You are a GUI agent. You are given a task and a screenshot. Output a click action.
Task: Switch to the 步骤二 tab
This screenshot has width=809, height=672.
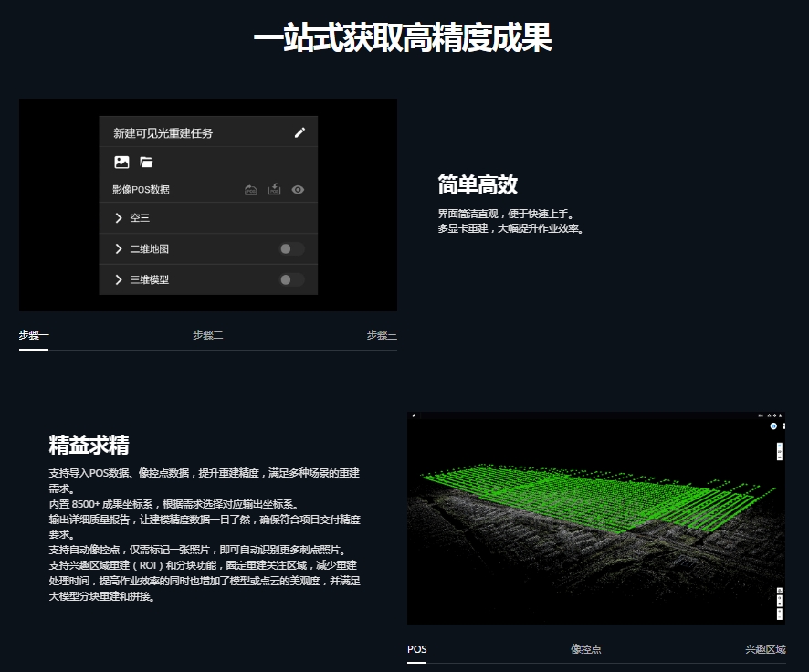[x=207, y=335]
